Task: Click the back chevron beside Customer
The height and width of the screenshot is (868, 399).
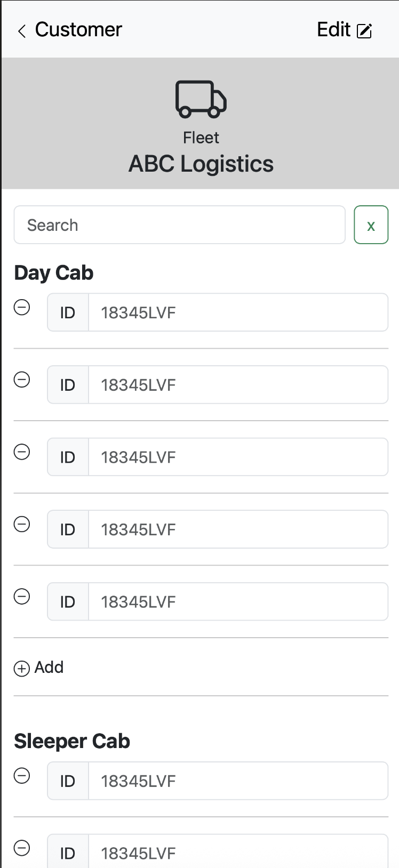Action: tap(22, 31)
